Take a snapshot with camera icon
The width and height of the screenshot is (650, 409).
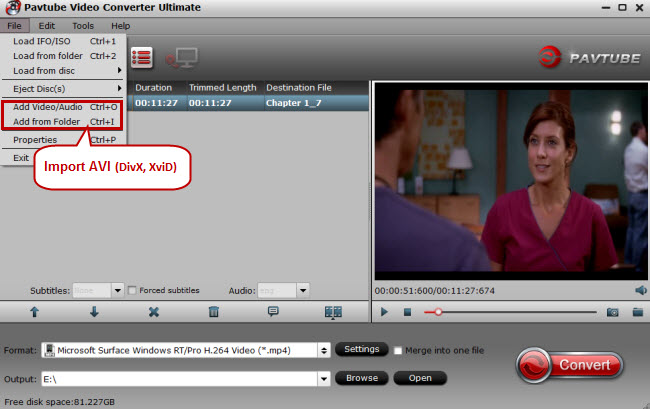612,312
